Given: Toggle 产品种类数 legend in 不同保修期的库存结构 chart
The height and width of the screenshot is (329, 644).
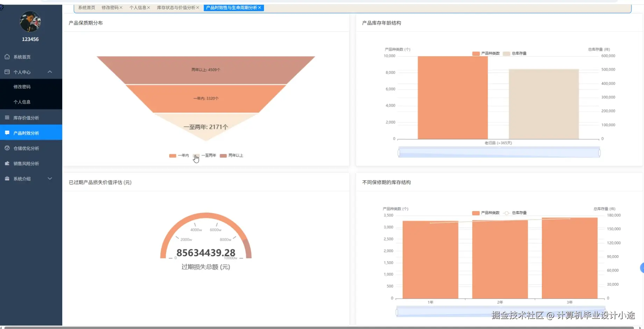Looking at the screenshot, I should coord(486,213).
